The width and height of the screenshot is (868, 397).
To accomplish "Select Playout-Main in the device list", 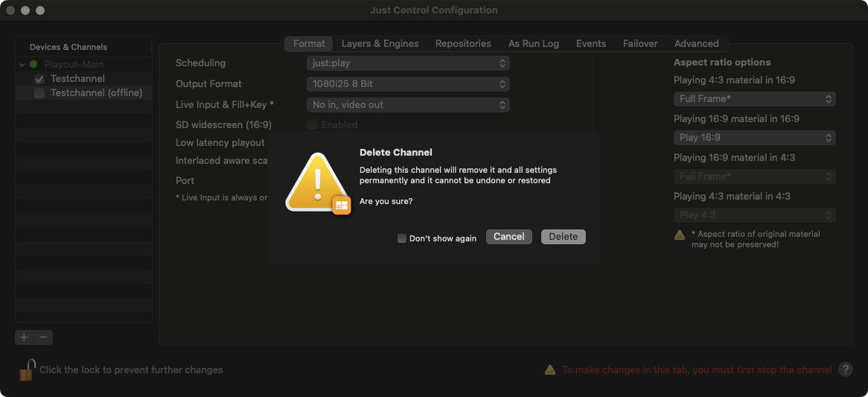I will click(x=74, y=64).
